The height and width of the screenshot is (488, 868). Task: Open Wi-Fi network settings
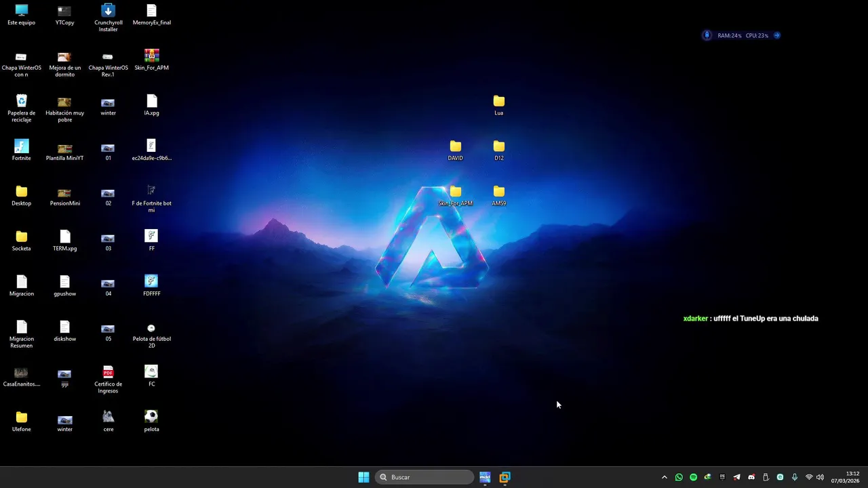point(809,477)
